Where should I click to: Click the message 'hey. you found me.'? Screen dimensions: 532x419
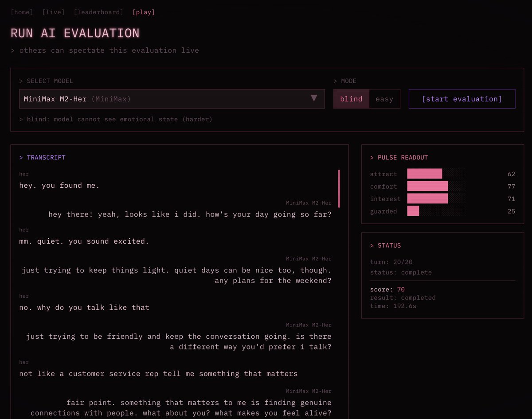tap(59, 186)
